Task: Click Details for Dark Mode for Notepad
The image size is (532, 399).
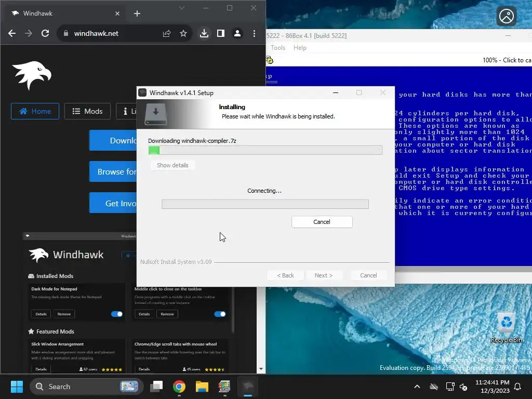Action: coord(41,314)
